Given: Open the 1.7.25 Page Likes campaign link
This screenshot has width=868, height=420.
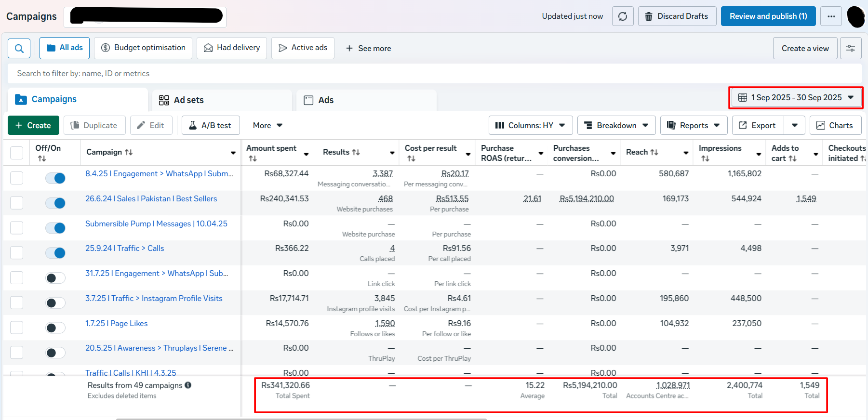Looking at the screenshot, I should pyautogui.click(x=117, y=324).
